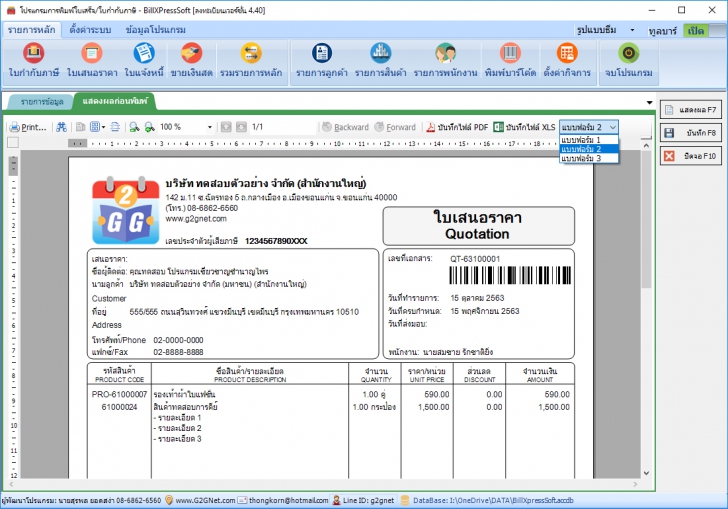Select แบบฟอร์ม 3 from the dropdown list
Viewport: 728px width, 509px height.
click(x=589, y=158)
